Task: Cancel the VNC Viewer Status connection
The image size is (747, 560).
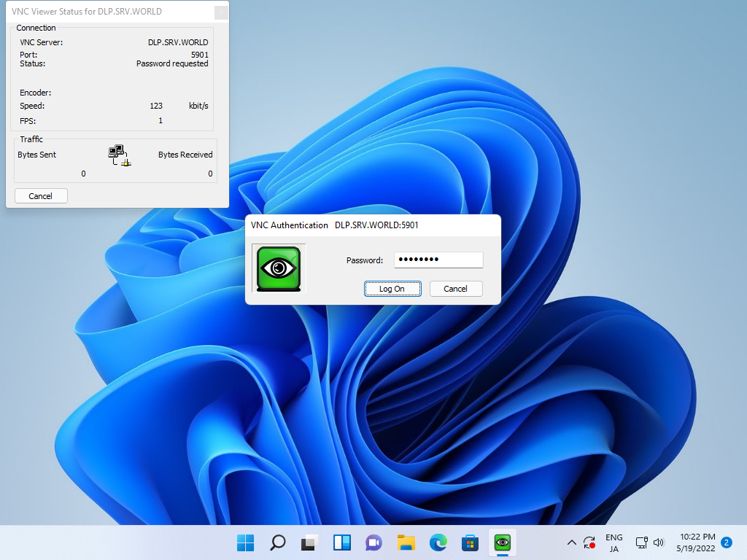Action: (x=41, y=195)
